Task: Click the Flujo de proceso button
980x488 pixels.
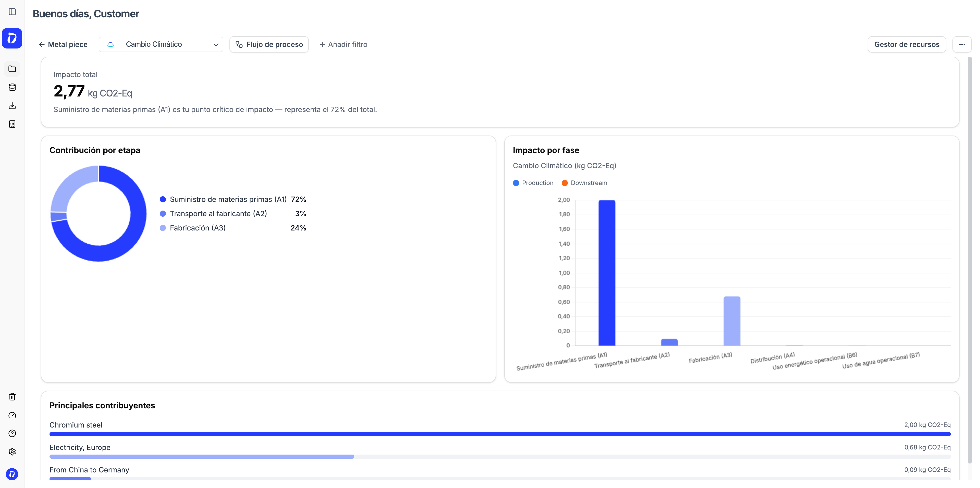Action: 269,44
